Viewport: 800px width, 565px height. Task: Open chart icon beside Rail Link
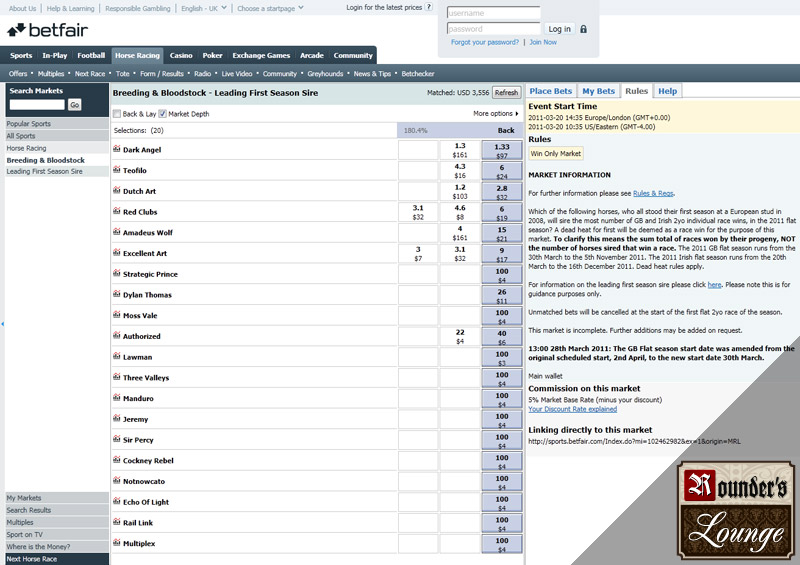116,522
